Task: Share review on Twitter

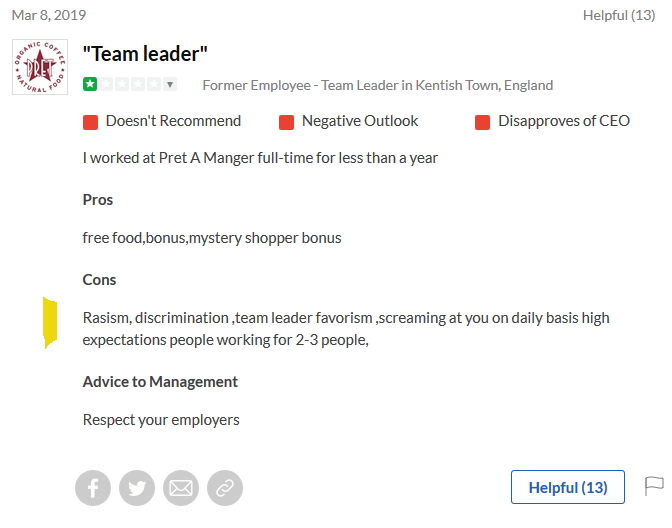Action: [x=137, y=488]
